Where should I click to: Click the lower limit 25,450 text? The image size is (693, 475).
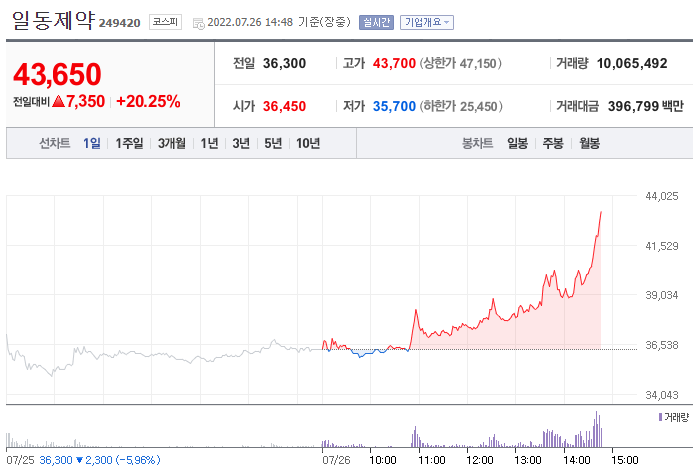pos(461,106)
